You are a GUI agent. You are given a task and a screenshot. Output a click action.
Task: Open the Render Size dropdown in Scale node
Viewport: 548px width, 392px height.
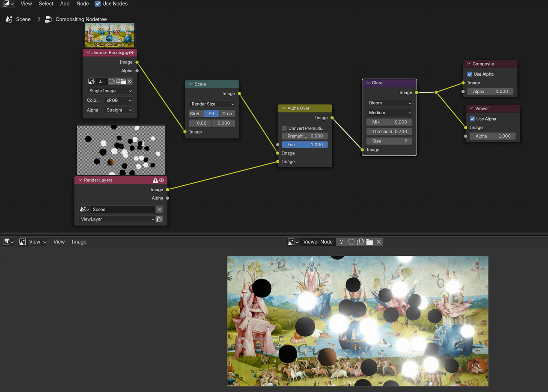click(212, 104)
